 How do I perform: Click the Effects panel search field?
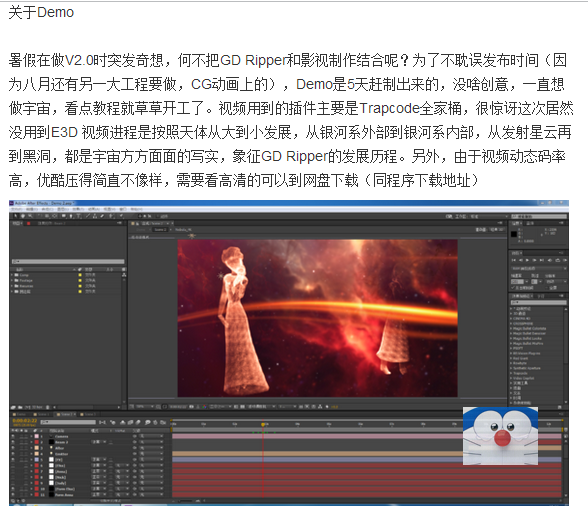coord(539,302)
